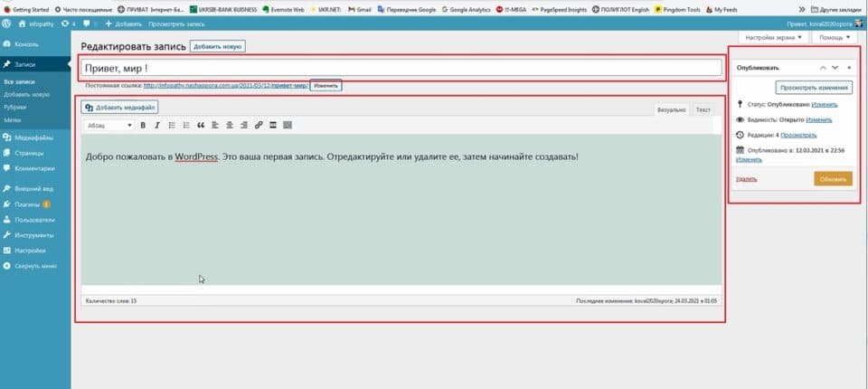Open the Внешний вид menu
Screen dimensions: 868x389
click(35, 188)
